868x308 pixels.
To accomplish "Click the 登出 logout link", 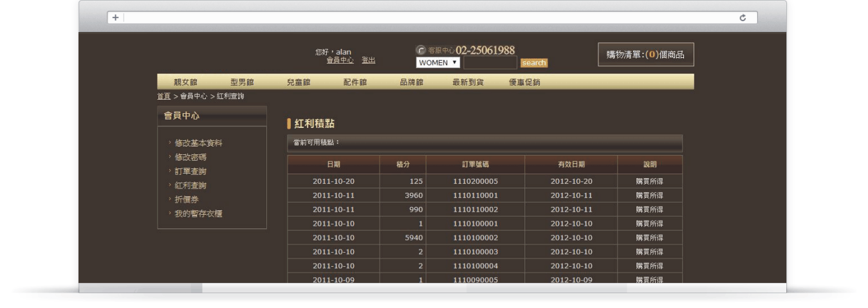I will (x=368, y=60).
